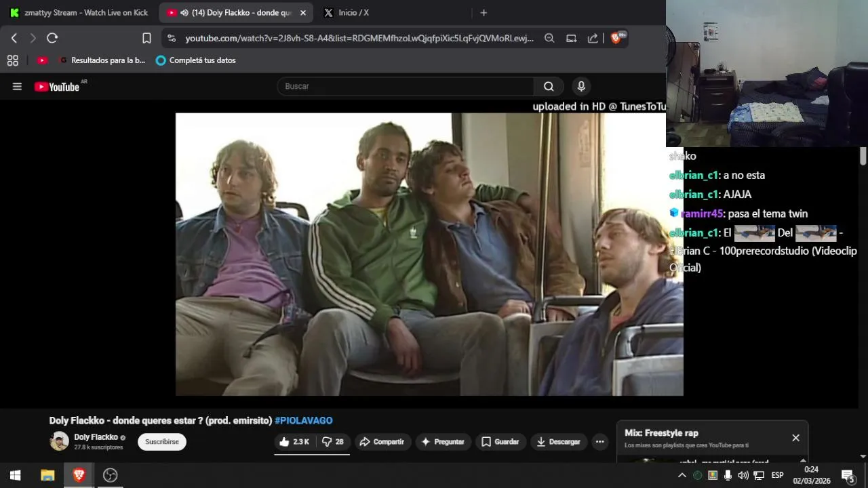Viewport: 868px width, 488px height.
Task: Open the bookmarks bar apps grid icon
Action: point(12,60)
